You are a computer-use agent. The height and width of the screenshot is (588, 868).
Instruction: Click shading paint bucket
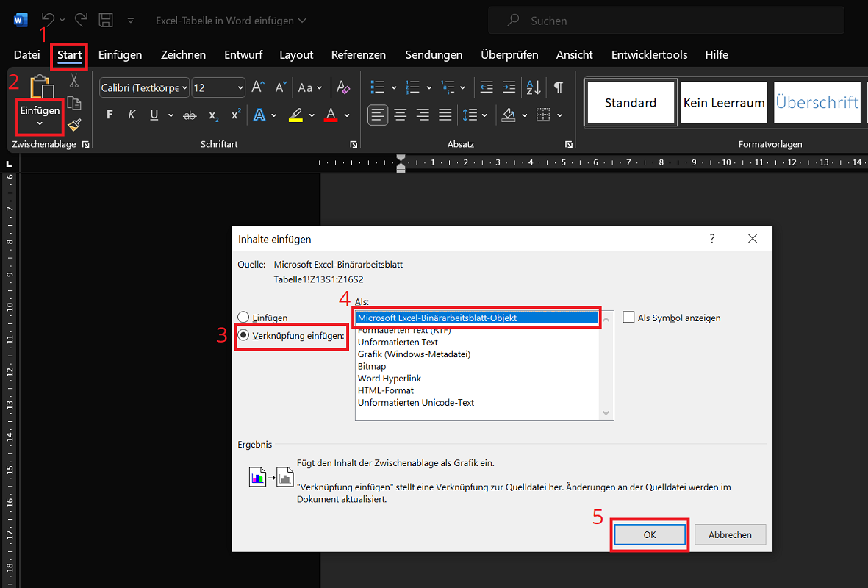pyautogui.click(x=508, y=115)
